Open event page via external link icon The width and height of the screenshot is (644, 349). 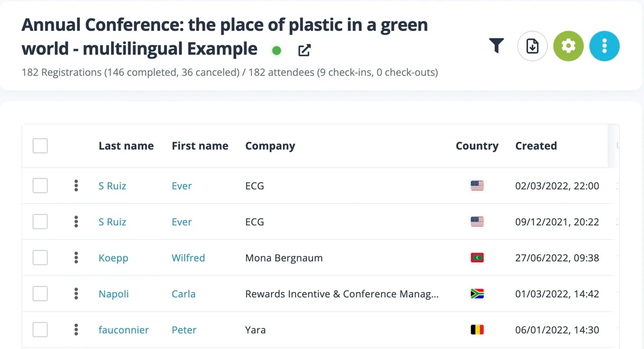[x=304, y=50]
